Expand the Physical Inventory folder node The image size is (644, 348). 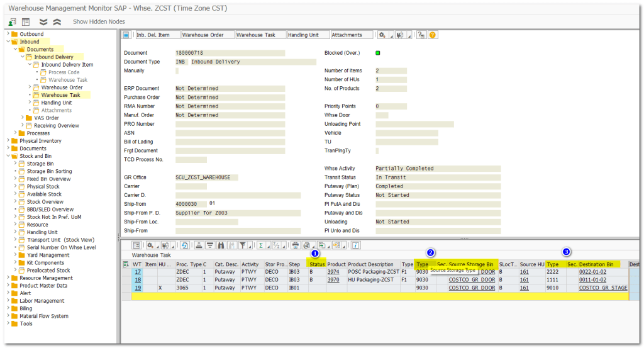click(8, 141)
